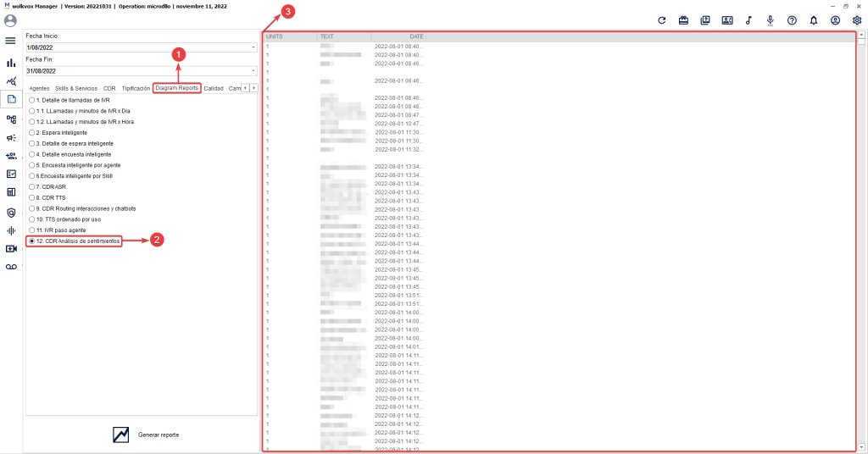
Task: Switch to the Diagram Reports tab
Action: coord(176,88)
